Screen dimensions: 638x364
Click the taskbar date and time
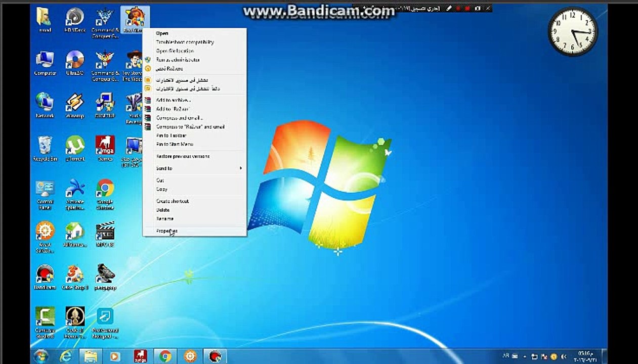click(584, 356)
